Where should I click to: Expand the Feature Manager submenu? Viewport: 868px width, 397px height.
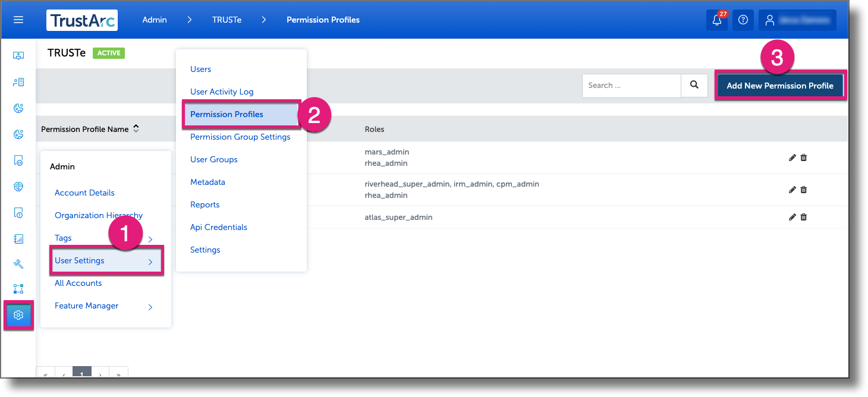click(150, 306)
